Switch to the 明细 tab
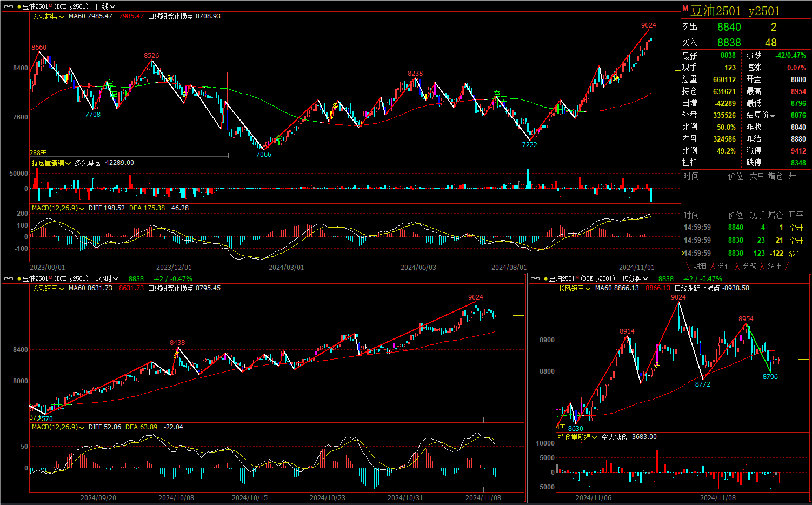 tap(700, 267)
